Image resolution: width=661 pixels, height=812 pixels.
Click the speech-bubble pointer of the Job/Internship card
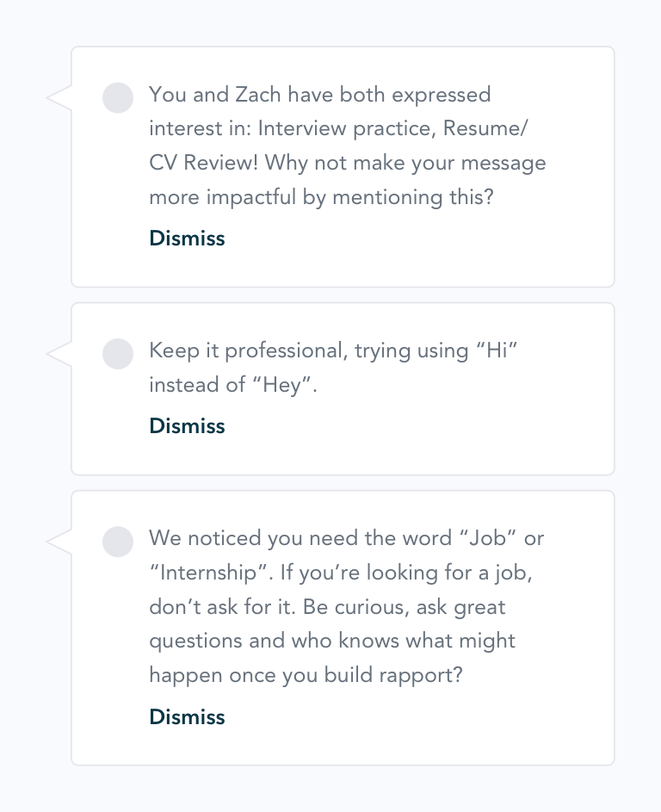pos(59,542)
